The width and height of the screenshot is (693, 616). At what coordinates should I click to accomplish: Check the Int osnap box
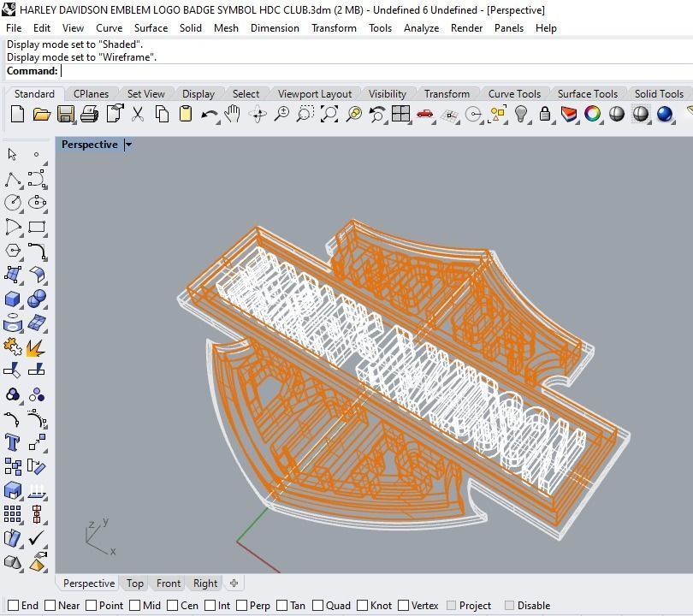(210, 605)
